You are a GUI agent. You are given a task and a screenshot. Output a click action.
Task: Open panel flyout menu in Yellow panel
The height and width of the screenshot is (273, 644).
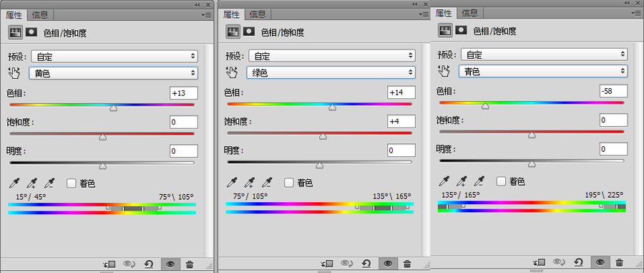coord(206,15)
